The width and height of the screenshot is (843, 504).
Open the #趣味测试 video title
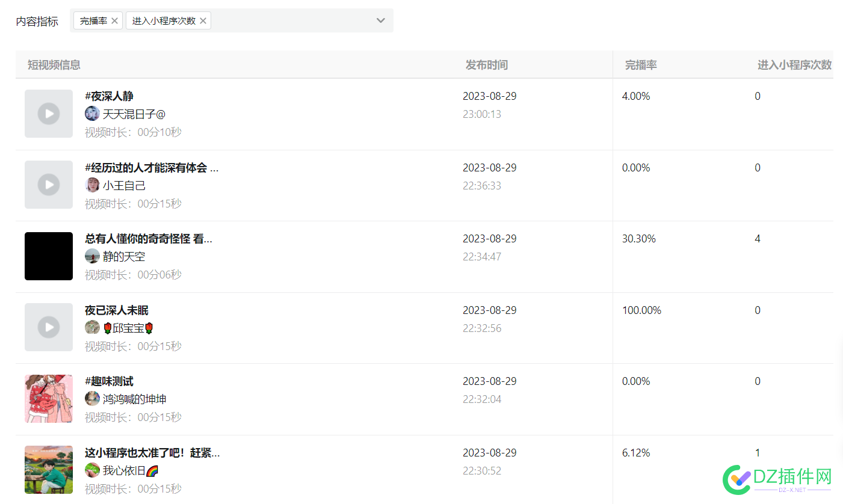click(109, 381)
